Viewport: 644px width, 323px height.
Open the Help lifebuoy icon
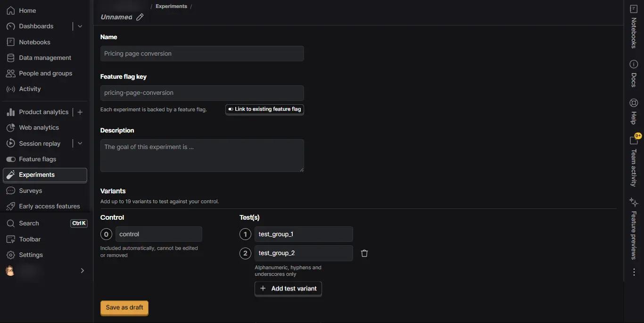[x=634, y=103]
